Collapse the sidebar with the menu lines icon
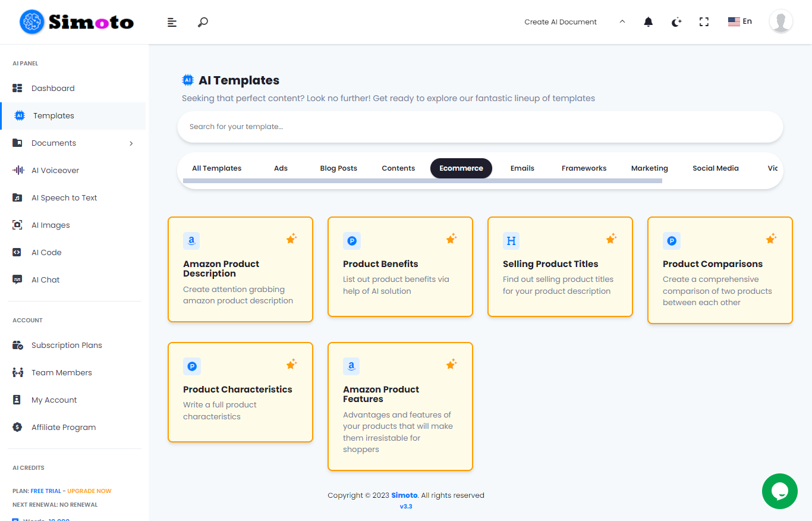 pos(172,23)
